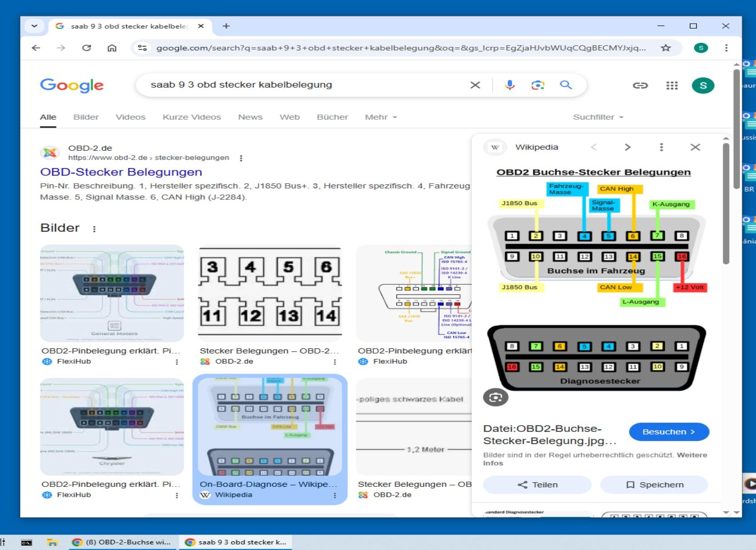The width and height of the screenshot is (756, 550).
Task: Open Weitere Infos copyright link
Action: (x=595, y=459)
